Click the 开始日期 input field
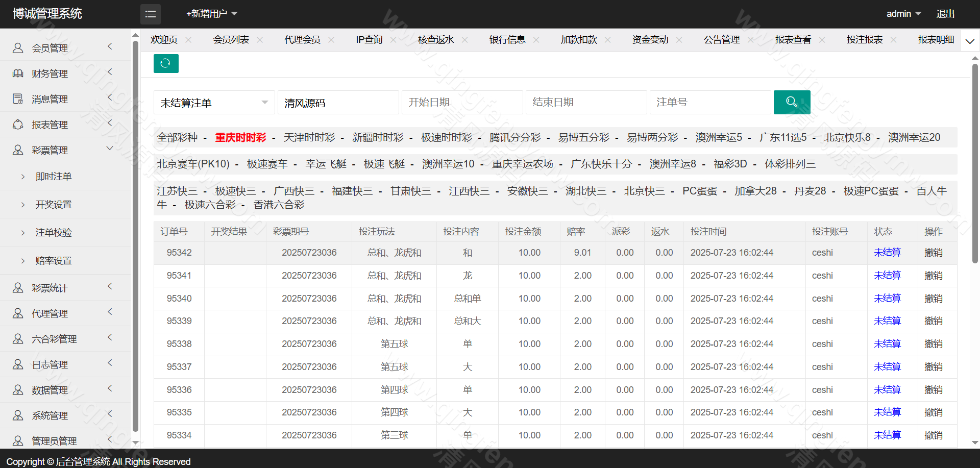The height and width of the screenshot is (468, 980). click(x=462, y=103)
